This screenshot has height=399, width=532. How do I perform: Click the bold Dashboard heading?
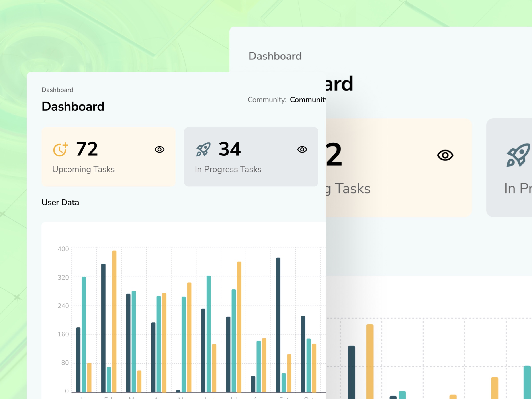click(x=73, y=106)
